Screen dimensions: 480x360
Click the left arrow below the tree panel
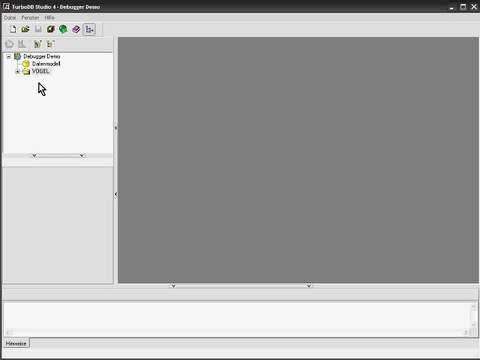pyautogui.click(x=34, y=156)
